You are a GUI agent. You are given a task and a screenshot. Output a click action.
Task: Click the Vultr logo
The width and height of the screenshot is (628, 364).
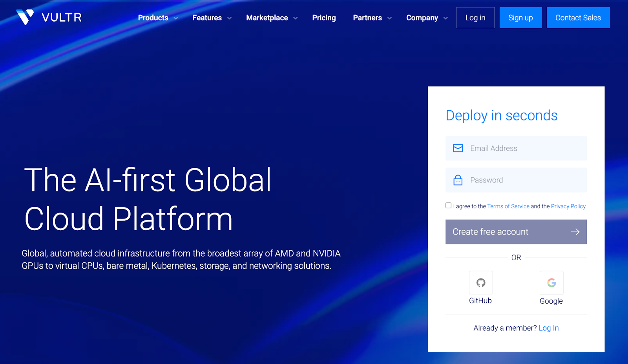coord(49,17)
